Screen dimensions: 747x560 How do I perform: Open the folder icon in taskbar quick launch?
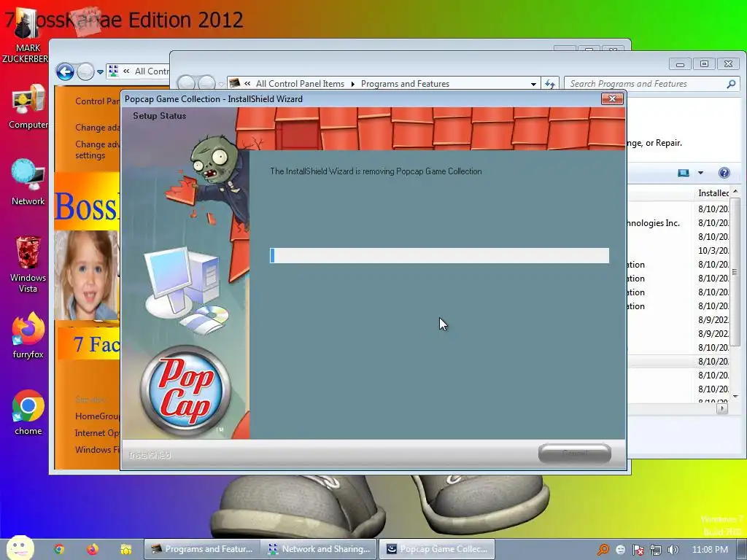pyautogui.click(x=125, y=549)
